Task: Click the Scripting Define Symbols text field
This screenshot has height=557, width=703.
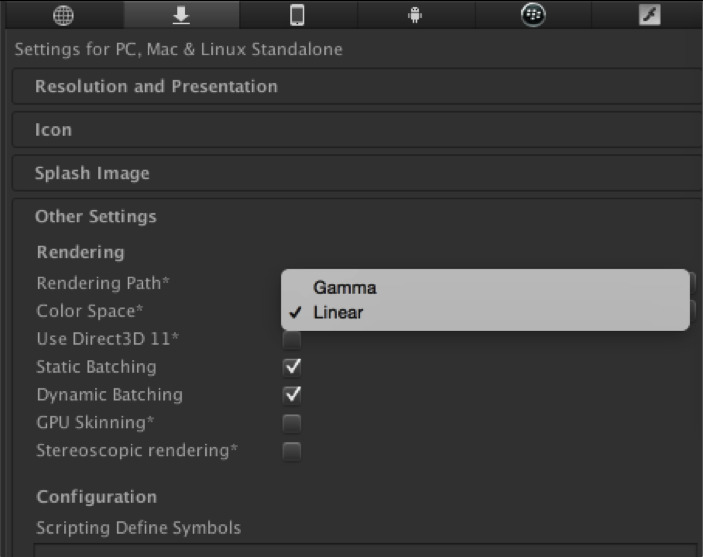Action: pos(365,549)
